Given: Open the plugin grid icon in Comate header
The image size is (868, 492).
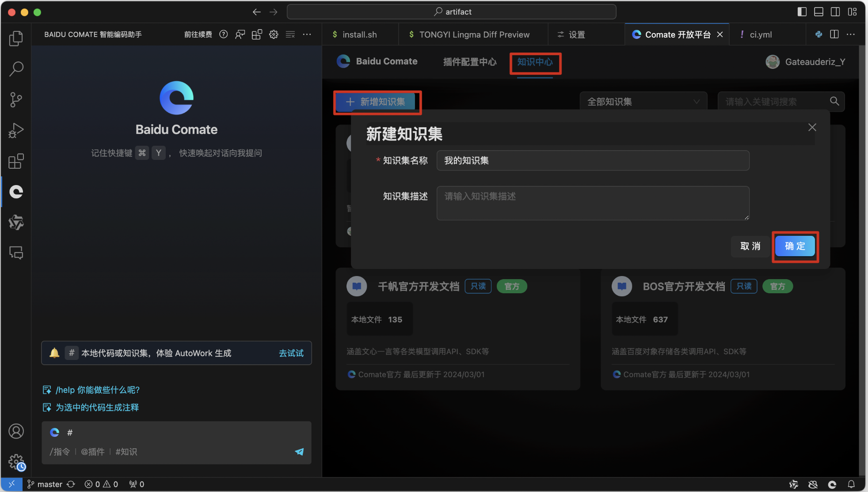Looking at the screenshot, I should pos(257,34).
